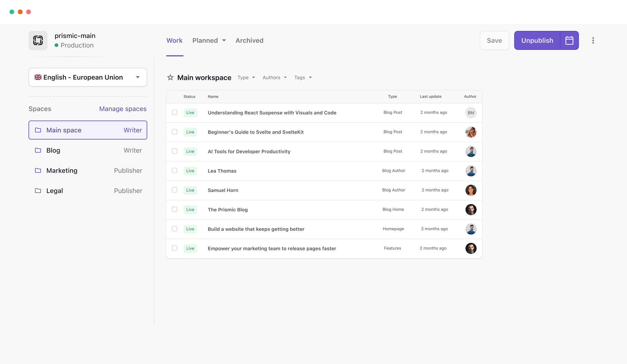Click the Legal space folder icon
Screen dimensions: 627x364
click(38, 191)
